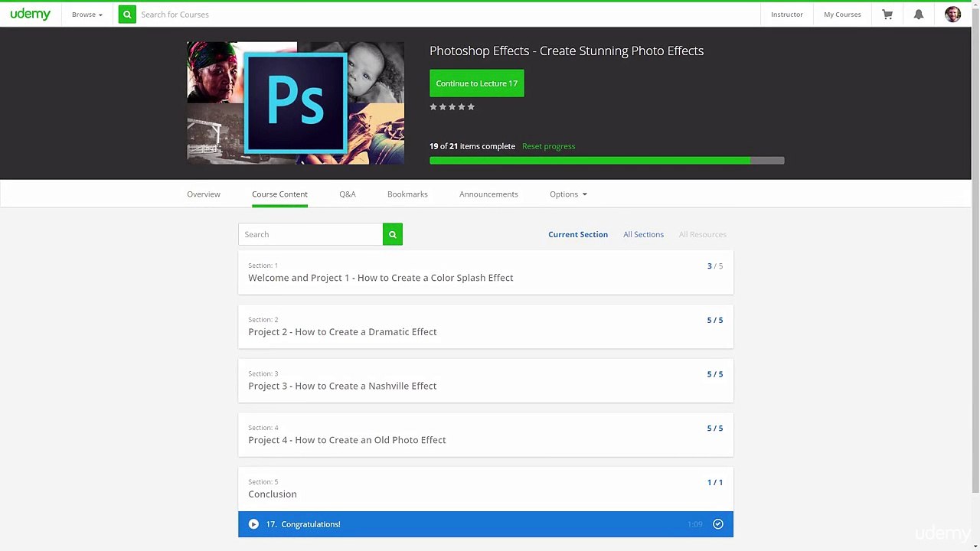Screen dimensions: 980x551
Task: Click the 19 of 21 items complete text
Action: [x=472, y=146]
